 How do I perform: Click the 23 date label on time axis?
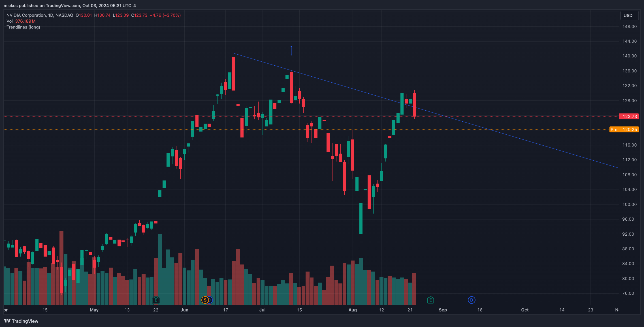[x=590, y=310]
